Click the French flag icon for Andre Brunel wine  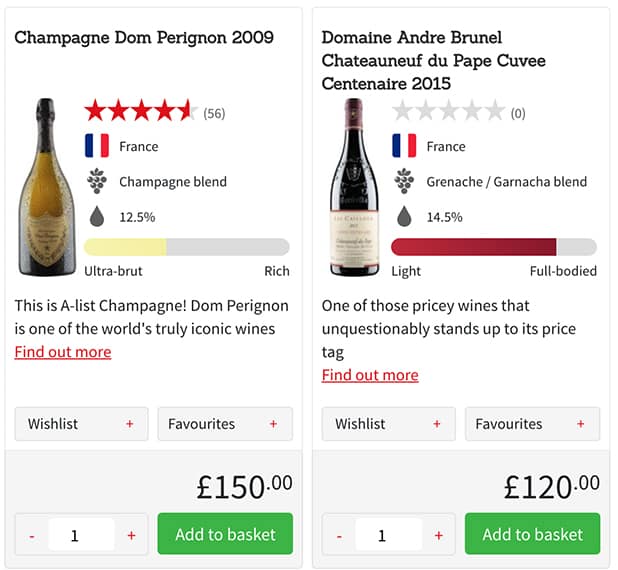404,146
